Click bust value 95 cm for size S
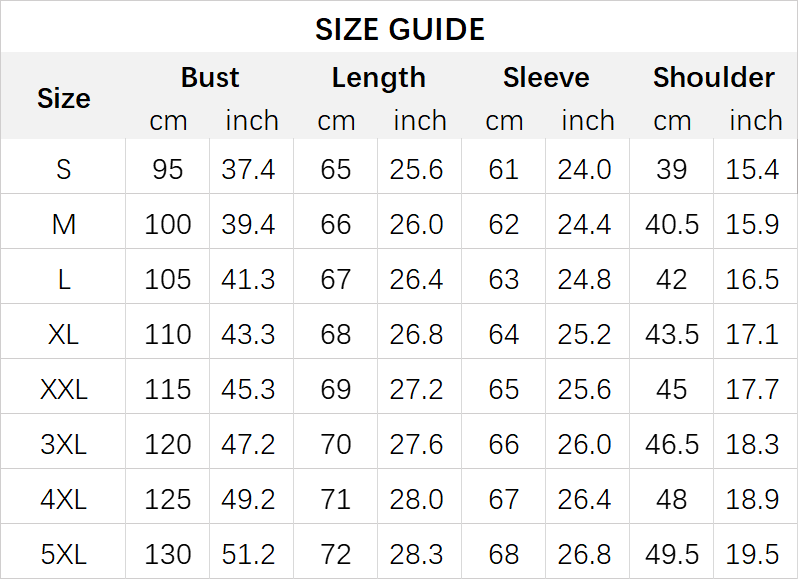This screenshot has width=798, height=579. 168,169
